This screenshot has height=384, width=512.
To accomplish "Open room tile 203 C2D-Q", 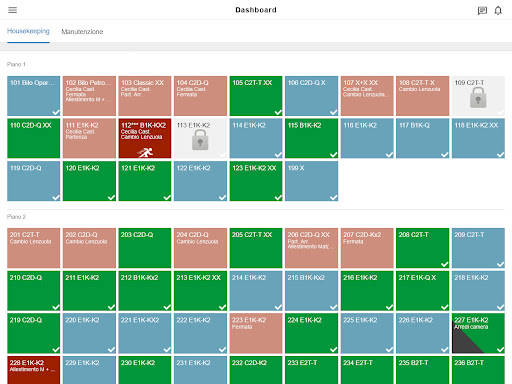I will pos(145,248).
